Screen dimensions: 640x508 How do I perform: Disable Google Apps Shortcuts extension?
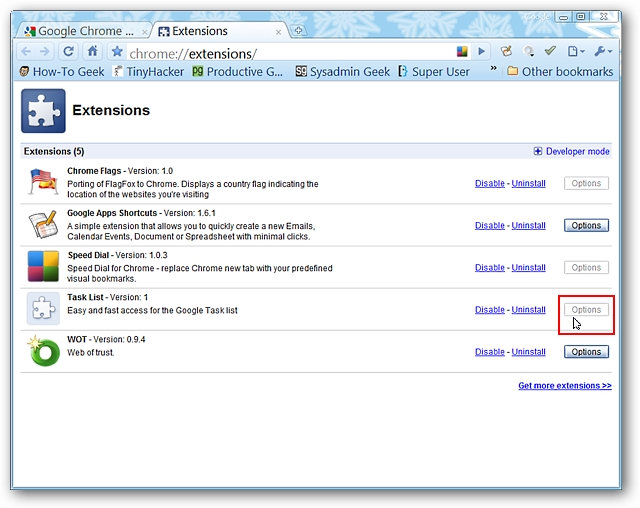pyautogui.click(x=490, y=226)
